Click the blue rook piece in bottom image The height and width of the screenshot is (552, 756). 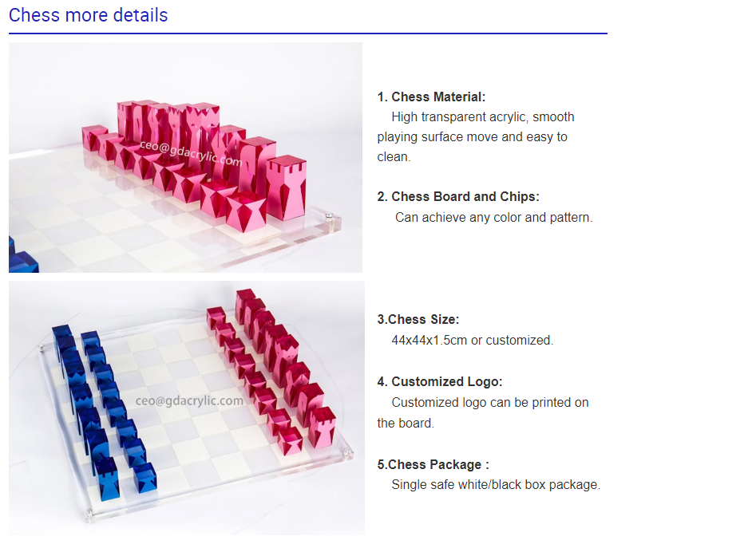pos(106,477)
